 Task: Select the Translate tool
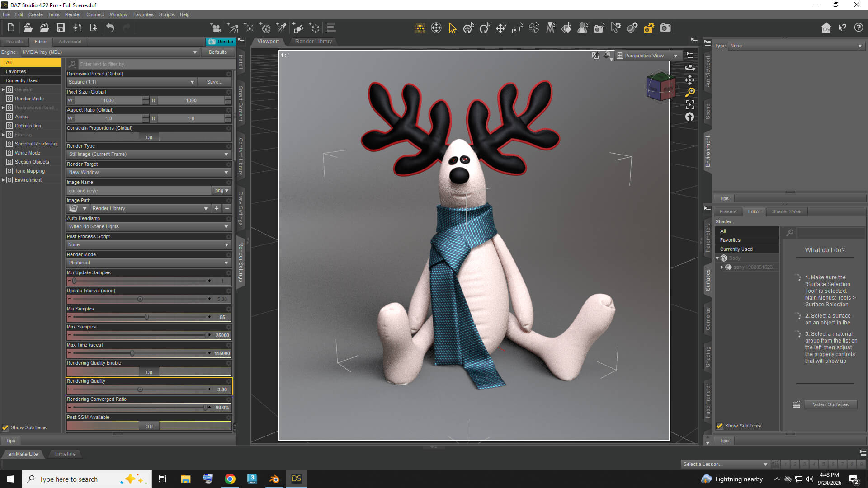501,28
